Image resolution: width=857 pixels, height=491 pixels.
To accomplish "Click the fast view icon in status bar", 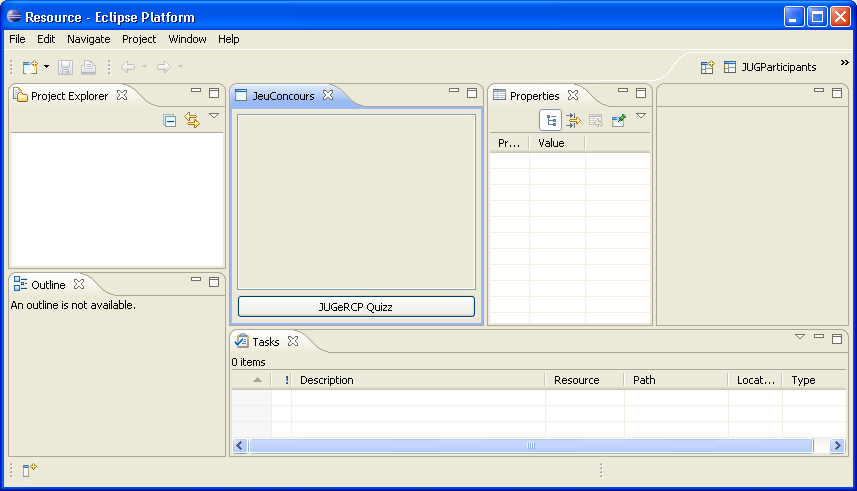I will coord(29,470).
